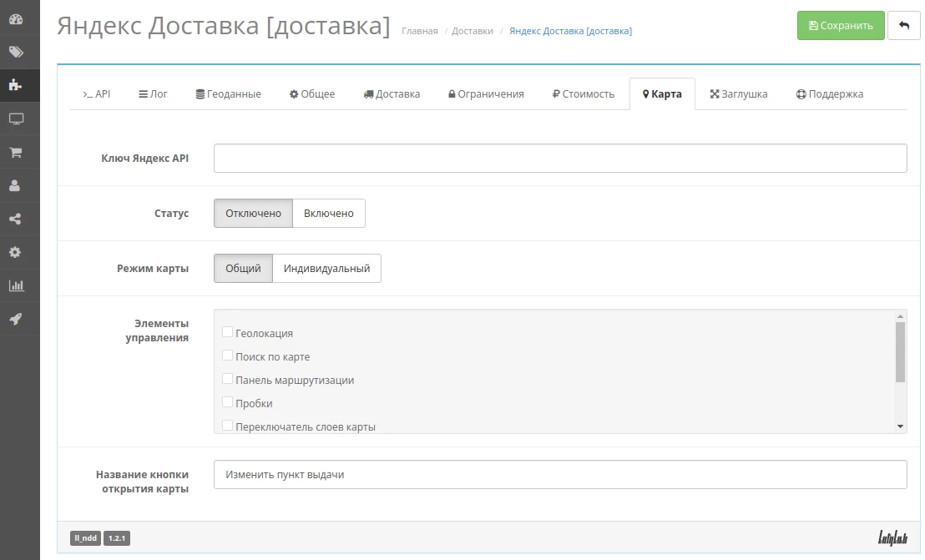Enable the Геолокация checkbox

coord(227,332)
